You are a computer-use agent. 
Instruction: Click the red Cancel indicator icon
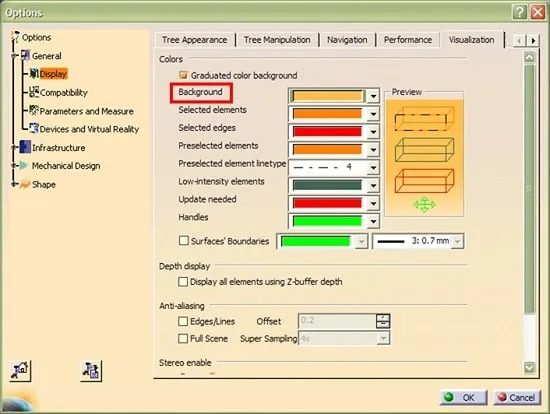click(x=502, y=397)
